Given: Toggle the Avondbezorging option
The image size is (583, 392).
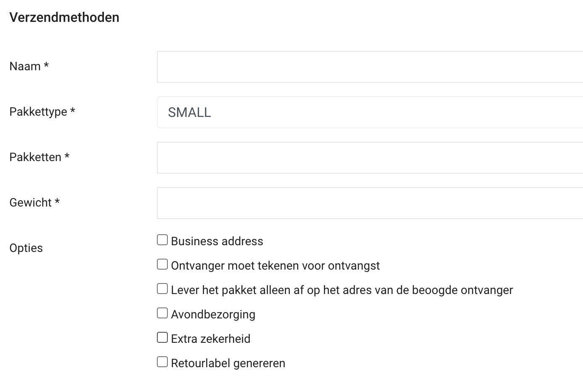Looking at the screenshot, I should click(x=162, y=313).
